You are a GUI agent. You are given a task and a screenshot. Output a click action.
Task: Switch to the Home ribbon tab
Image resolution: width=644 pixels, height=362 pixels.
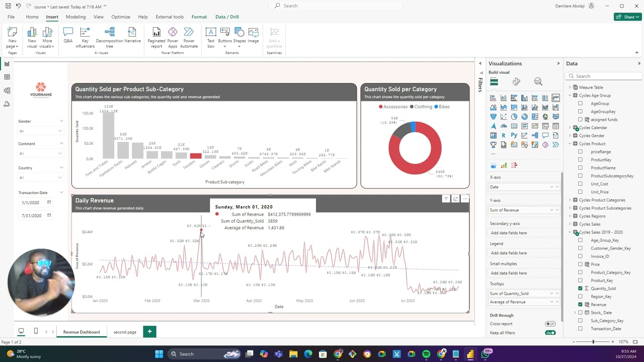point(32,17)
